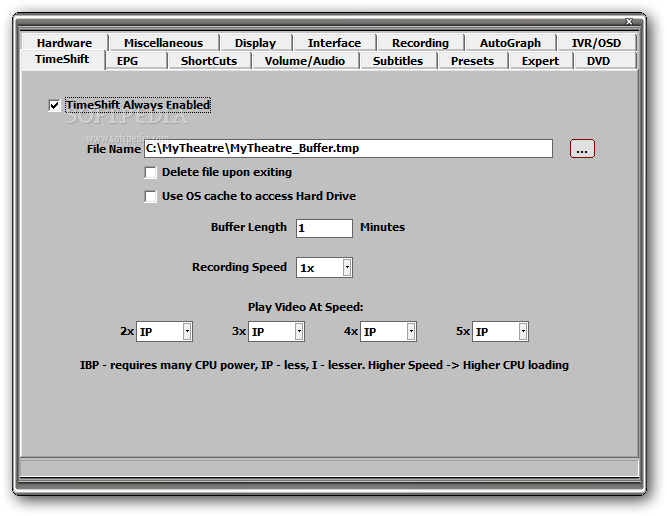The height and width of the screenshot is (516, 667).
Task: Expand the 2x play speed dropdown
Action: (187, 331)
